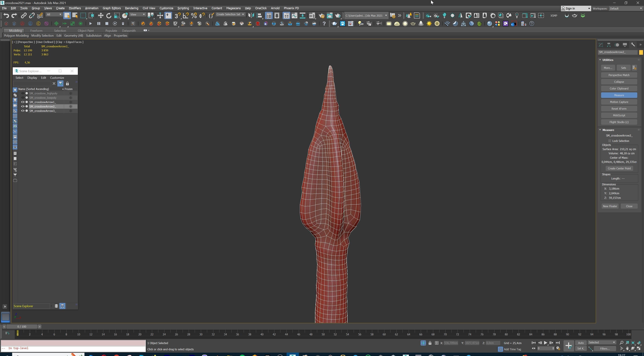Image resolution: width=644 pixels, height=356 pixels.
Task: Toggle the Auto key button
Action: coord(580,343)
